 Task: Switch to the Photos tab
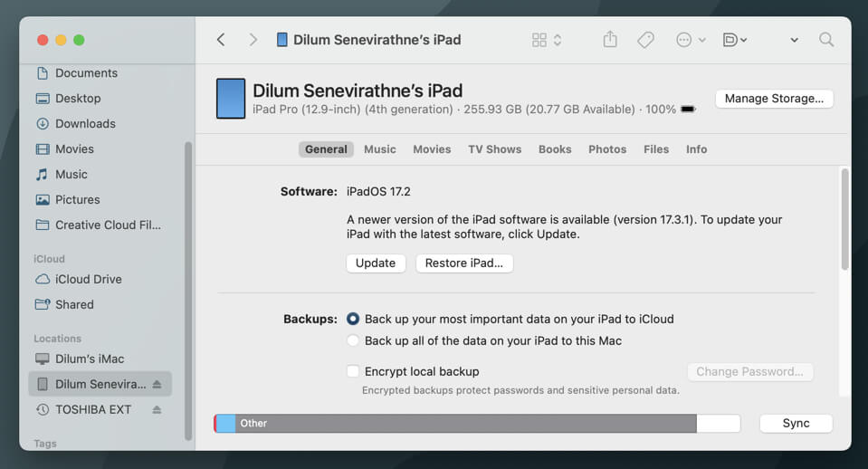coord(607,149)
